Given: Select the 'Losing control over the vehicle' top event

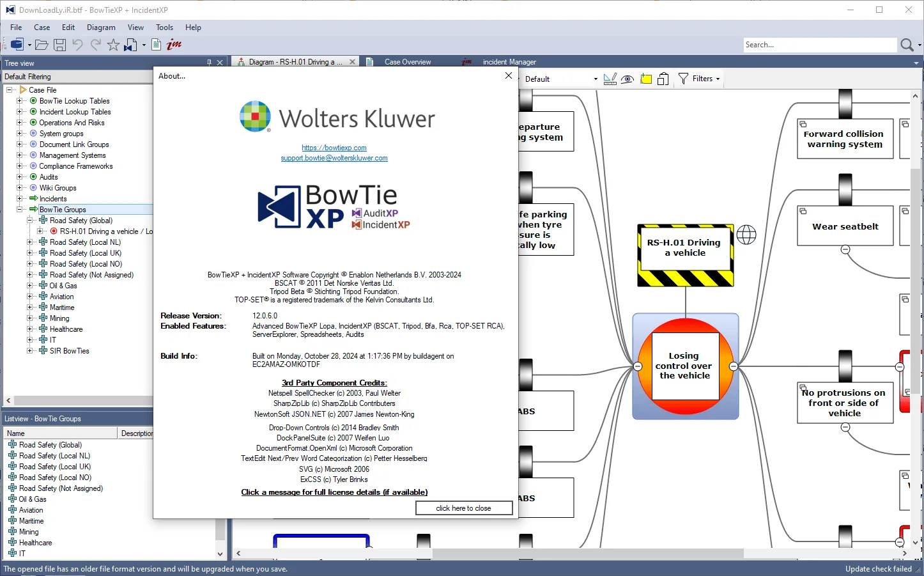Looking at the screenshot, I should pyautogui.click(x=685, y=366).
